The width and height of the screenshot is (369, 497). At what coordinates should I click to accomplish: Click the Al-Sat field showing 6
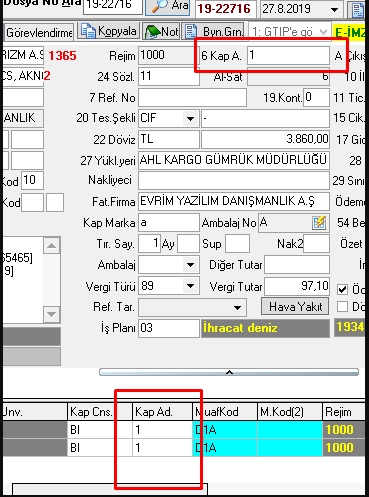click(288, 77)
